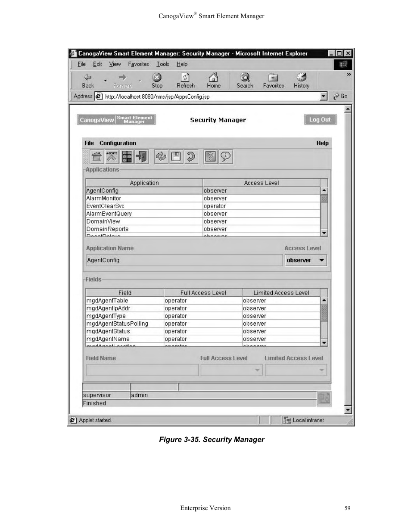
Task: Expand the Forward button history arrow
Action: (140, 81)
